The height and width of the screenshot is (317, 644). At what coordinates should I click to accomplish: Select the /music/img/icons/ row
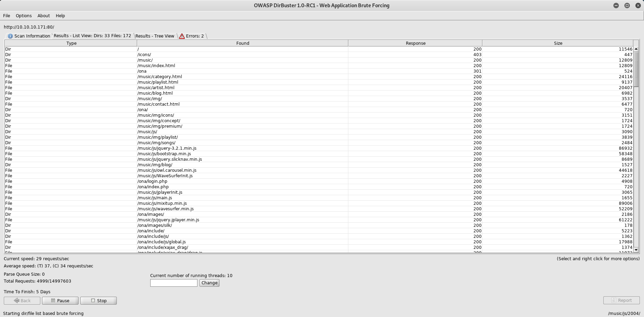tap(319, 115)
